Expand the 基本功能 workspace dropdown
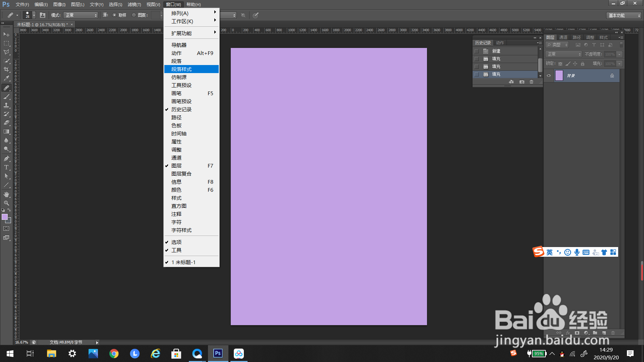Image resolution: width=644 pixels, height=362 pixels. [624, 15]
